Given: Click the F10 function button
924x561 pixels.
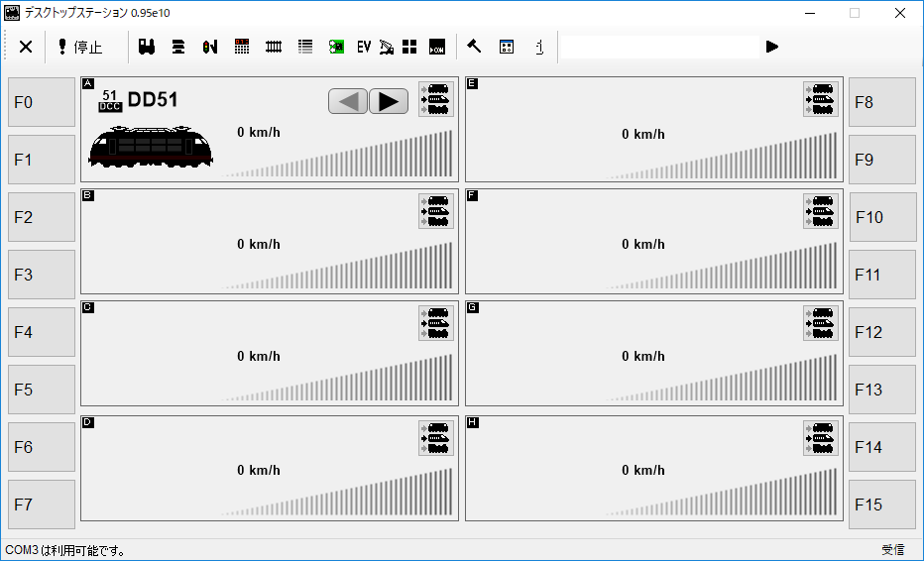Looking at the screenshot, I should (882, 217).
